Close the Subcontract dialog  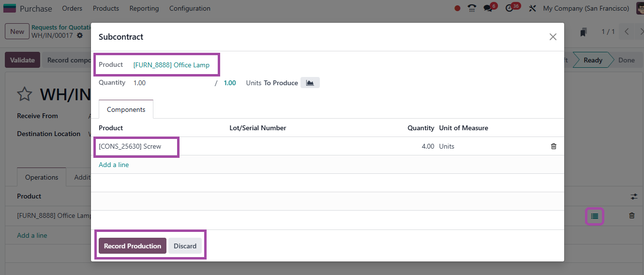553,37
